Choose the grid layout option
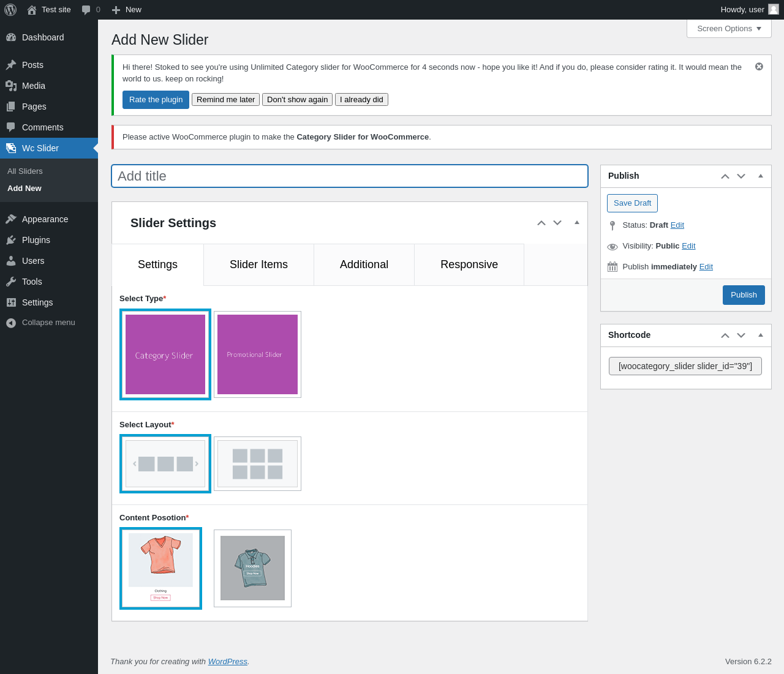The width and height of the screenshot is (784, 674). [x=257, y=463]
